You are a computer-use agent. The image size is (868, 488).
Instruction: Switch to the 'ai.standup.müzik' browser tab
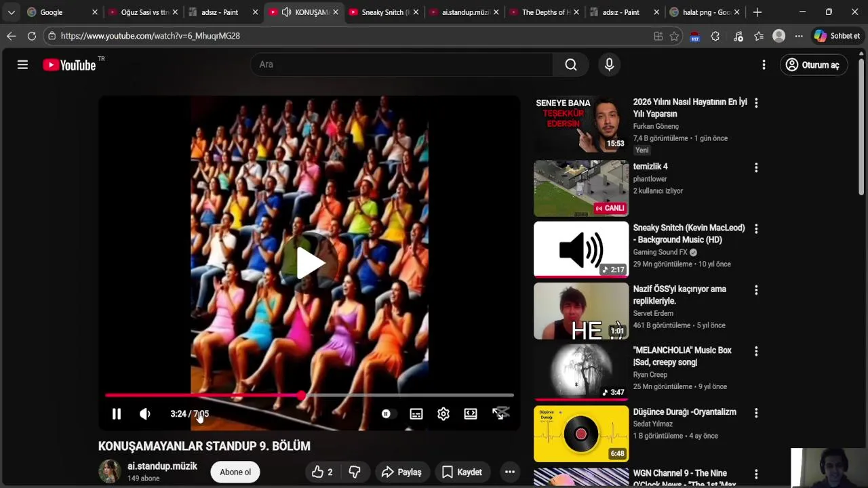point(464,12)
